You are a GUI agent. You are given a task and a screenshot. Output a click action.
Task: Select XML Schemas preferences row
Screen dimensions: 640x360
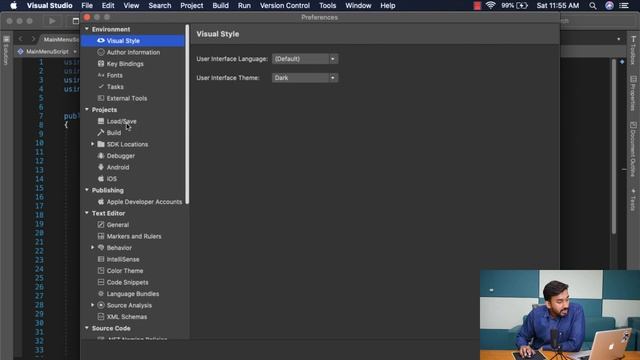pyautogui.click(x=133, y=317)
